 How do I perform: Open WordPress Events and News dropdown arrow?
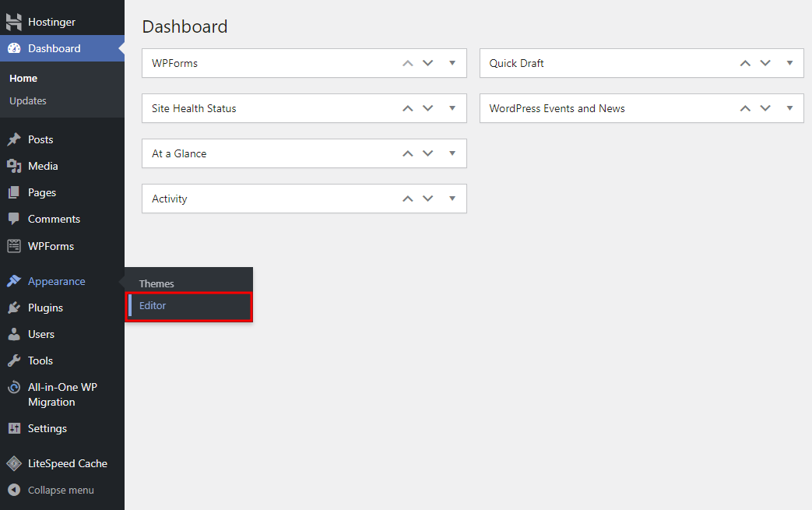coord(790,108)
